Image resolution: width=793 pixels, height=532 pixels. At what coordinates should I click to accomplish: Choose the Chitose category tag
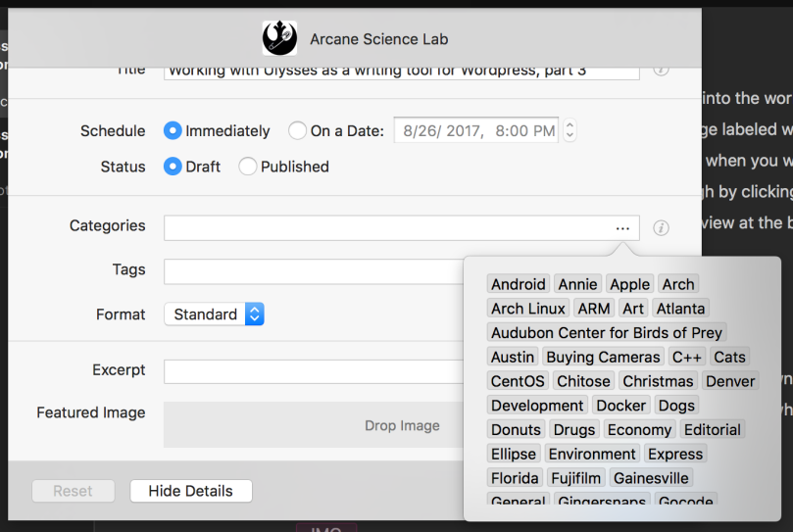(x=583, y=381)
